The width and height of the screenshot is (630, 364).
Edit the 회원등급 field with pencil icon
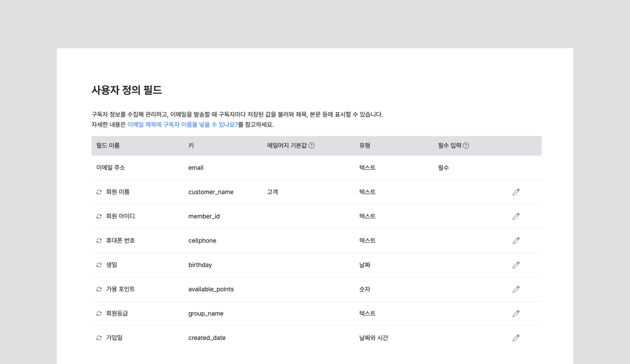pyautogui.click(x=516, y=314)
